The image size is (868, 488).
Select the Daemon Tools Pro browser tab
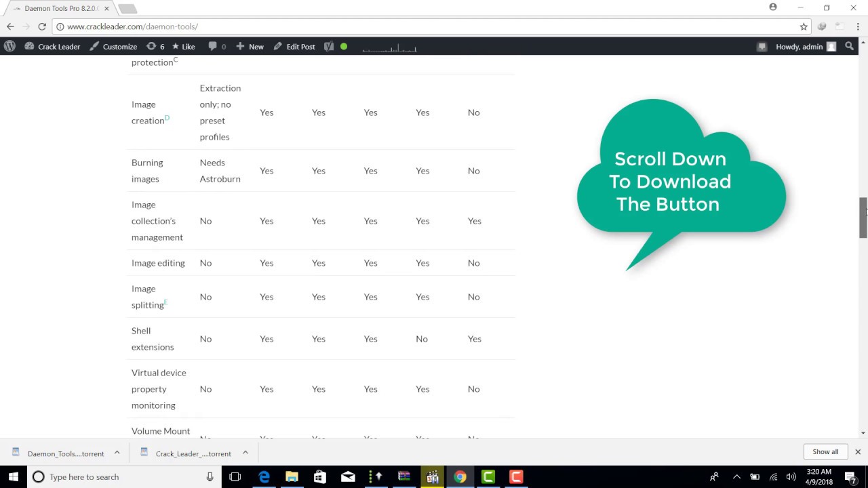click(x=61, y=8)
